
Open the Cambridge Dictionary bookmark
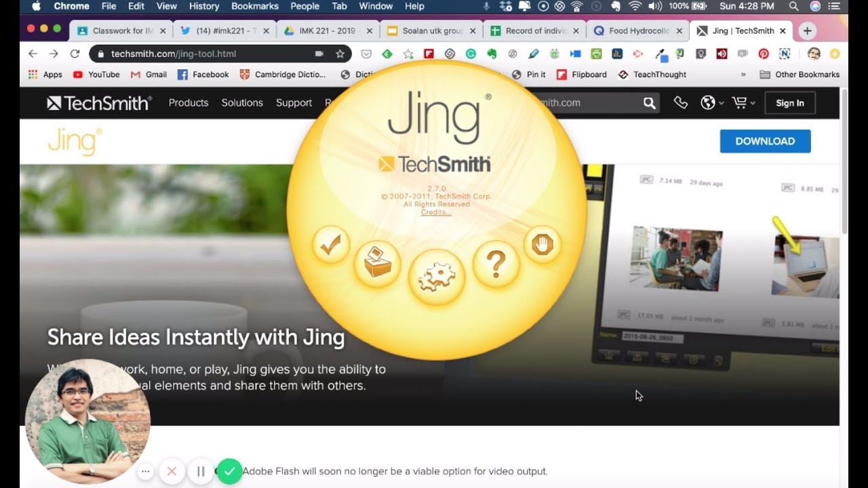pos(283,75)
